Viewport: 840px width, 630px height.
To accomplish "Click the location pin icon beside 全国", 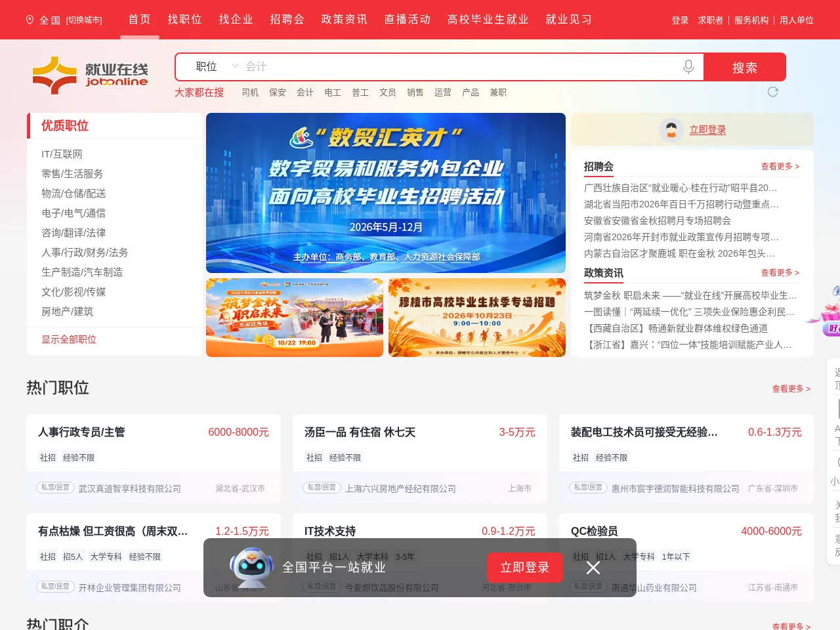I will pyautogui.click(x=30, y=20).
